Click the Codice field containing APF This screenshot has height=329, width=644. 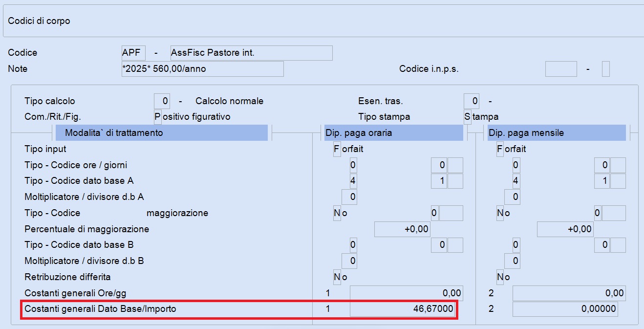133,53
